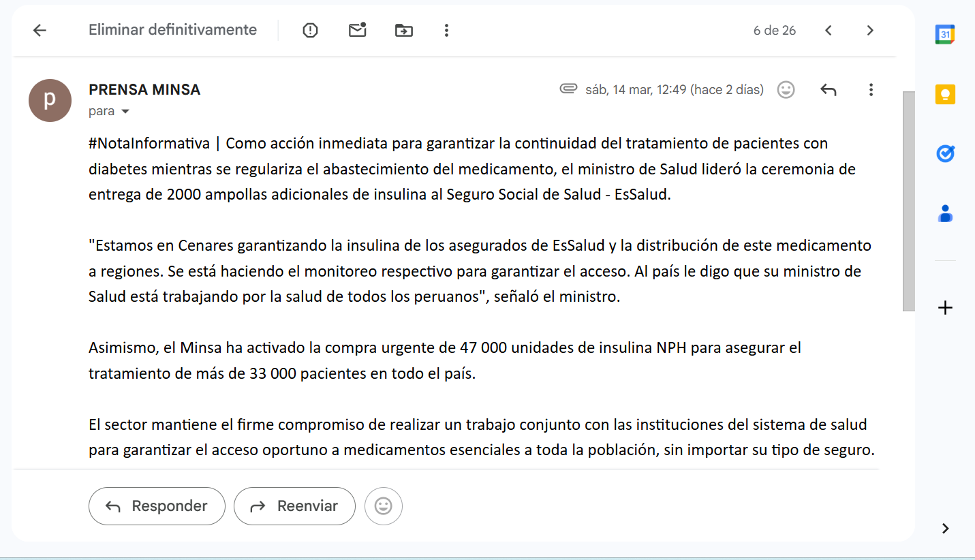
Task: Expand recipient details arrow beside 'para'
Action: click(125, 112)
